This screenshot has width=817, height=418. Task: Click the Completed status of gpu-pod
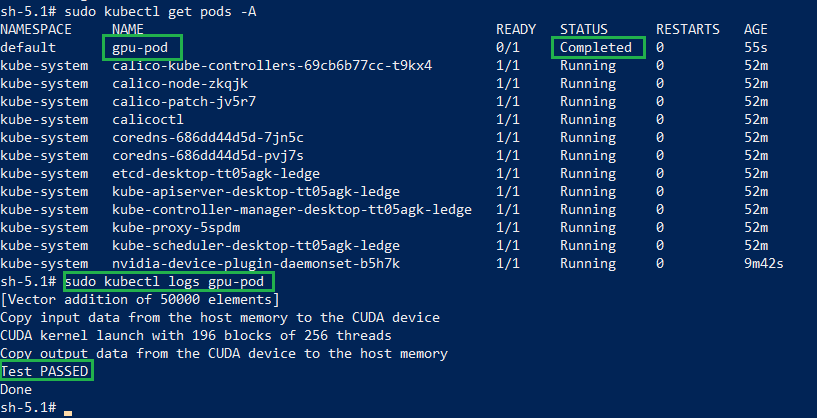(x=596, y=47)
